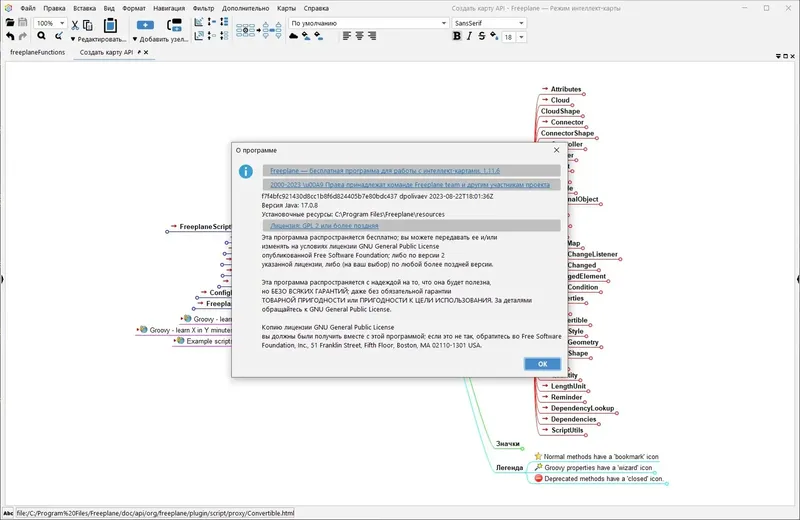800x520 pixels.
Task: Open the 'Навигация' menu
Action: click(169, 8)
